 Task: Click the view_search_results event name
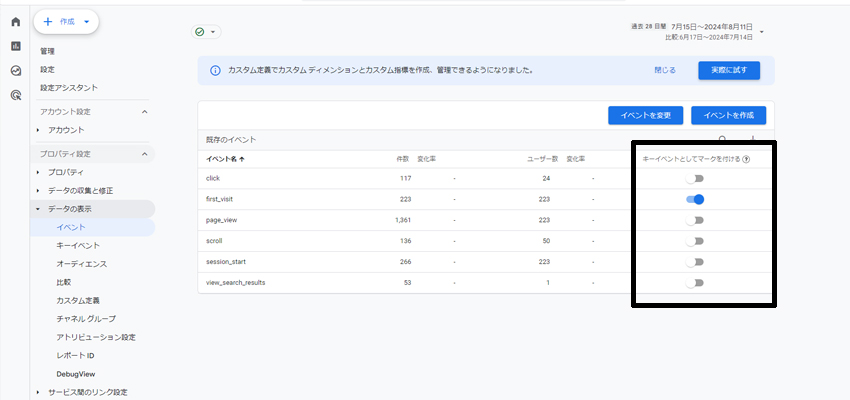click(x=236, y=282)
